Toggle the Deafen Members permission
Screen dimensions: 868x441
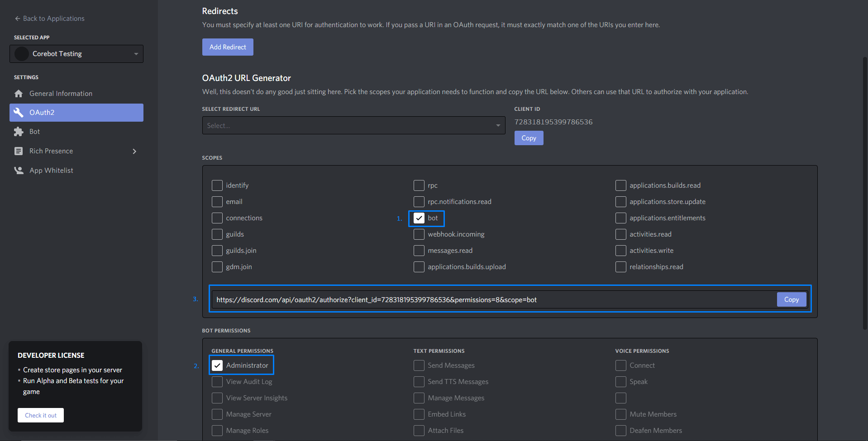coord(621,431)
